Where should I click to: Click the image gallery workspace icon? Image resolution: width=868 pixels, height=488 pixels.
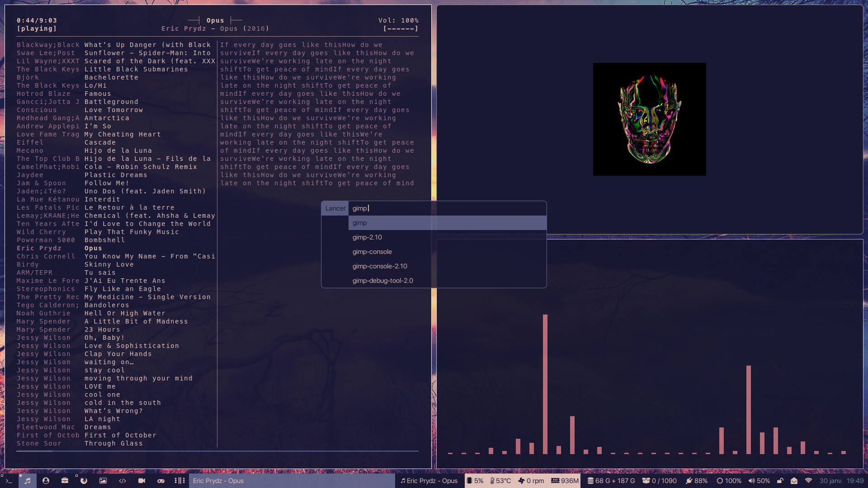click(x=103, y=481)
